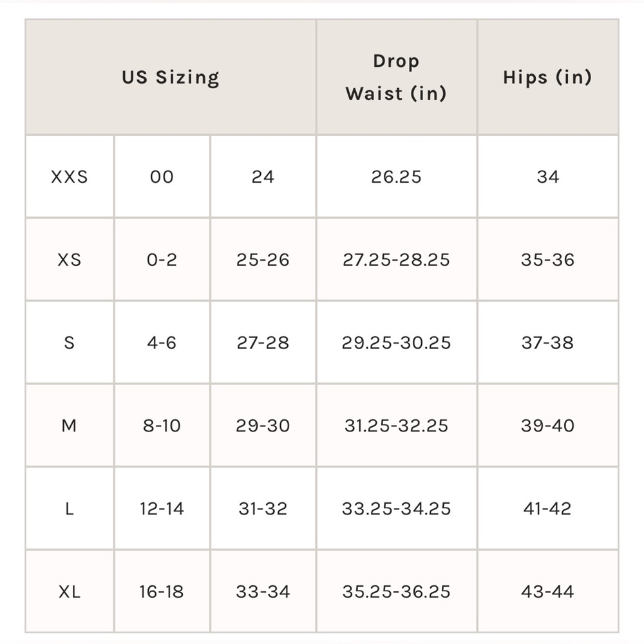Image resolution: width=644 pixels, height=644 pixels.
Task: Click the XS size label
Action: (70, 260)
